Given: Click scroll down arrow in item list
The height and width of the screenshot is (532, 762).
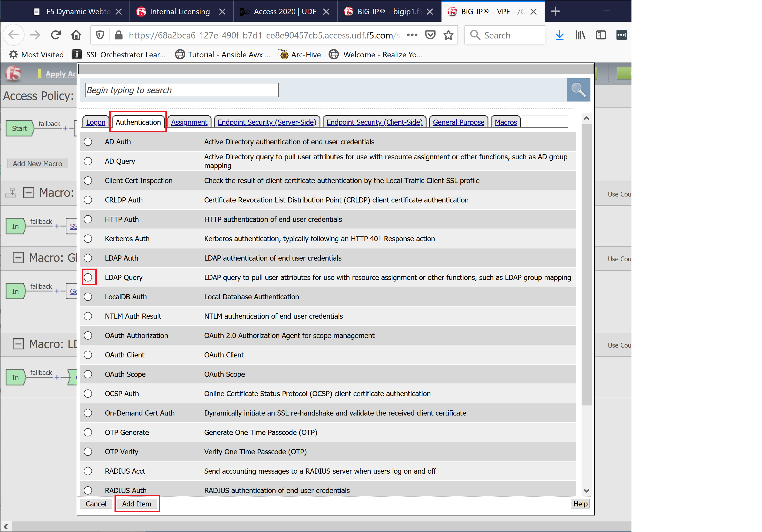Looking at the screenshot, I should tap(586, 490).
